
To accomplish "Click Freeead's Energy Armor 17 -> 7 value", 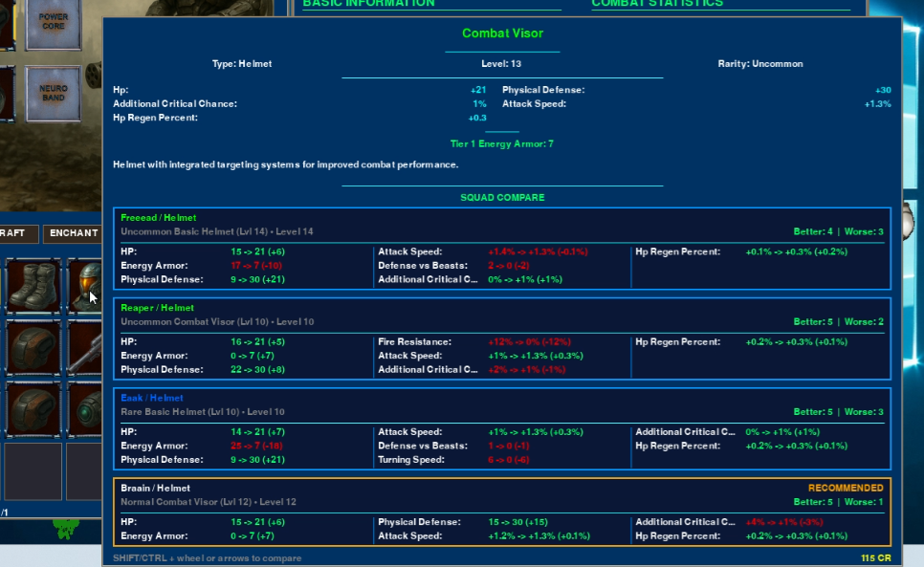I will click(x=256, y=266).
